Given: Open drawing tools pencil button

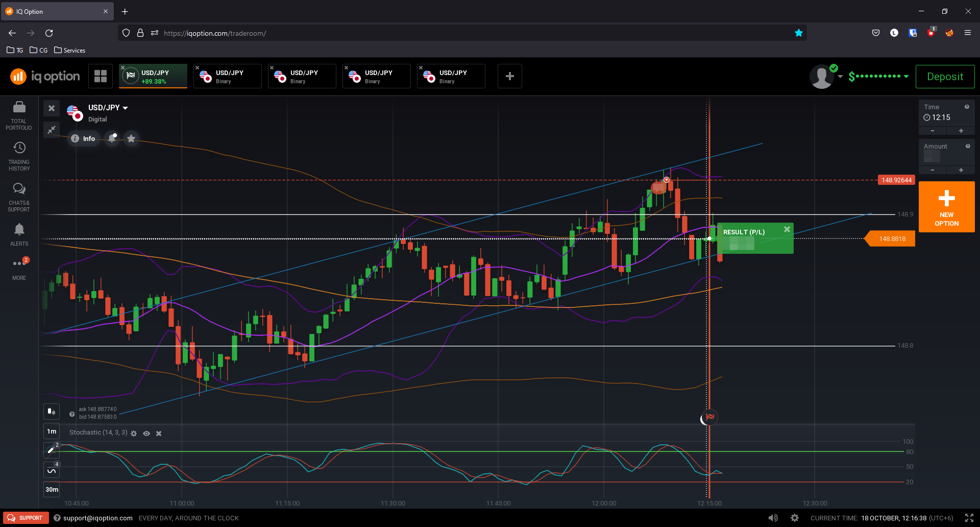Looking at the screenshot, I should (52, 450).
